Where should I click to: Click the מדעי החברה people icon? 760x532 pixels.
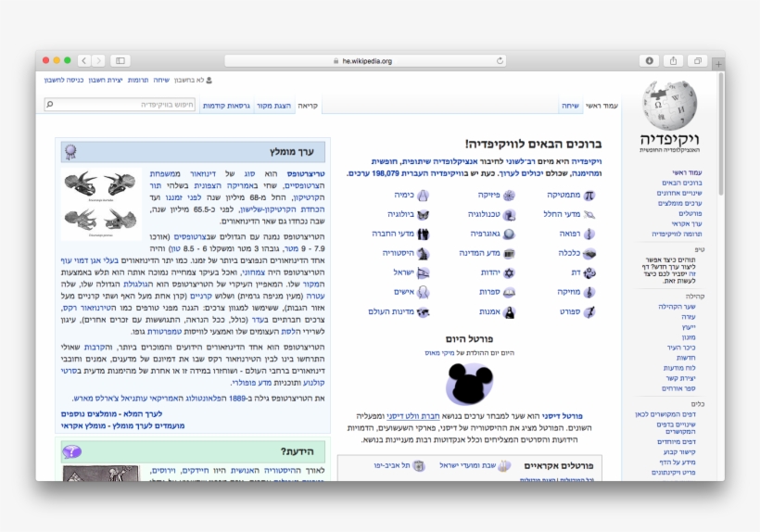(x=424, y=234)
